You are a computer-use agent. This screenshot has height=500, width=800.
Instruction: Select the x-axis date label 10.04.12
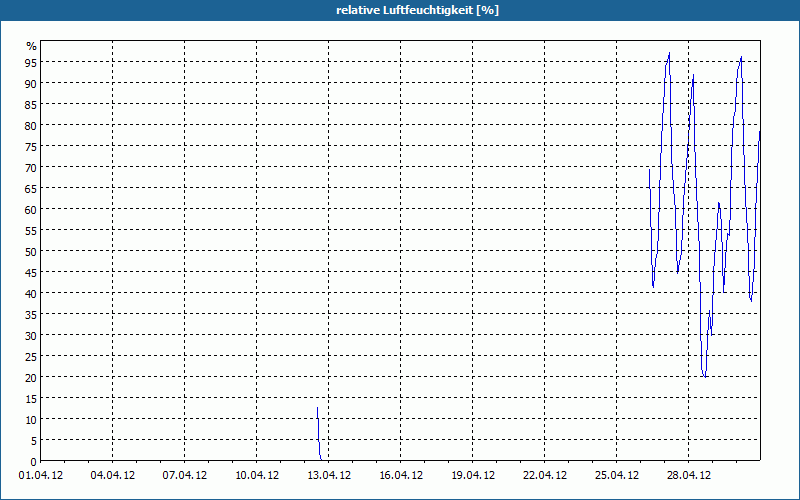click(257, 476)
